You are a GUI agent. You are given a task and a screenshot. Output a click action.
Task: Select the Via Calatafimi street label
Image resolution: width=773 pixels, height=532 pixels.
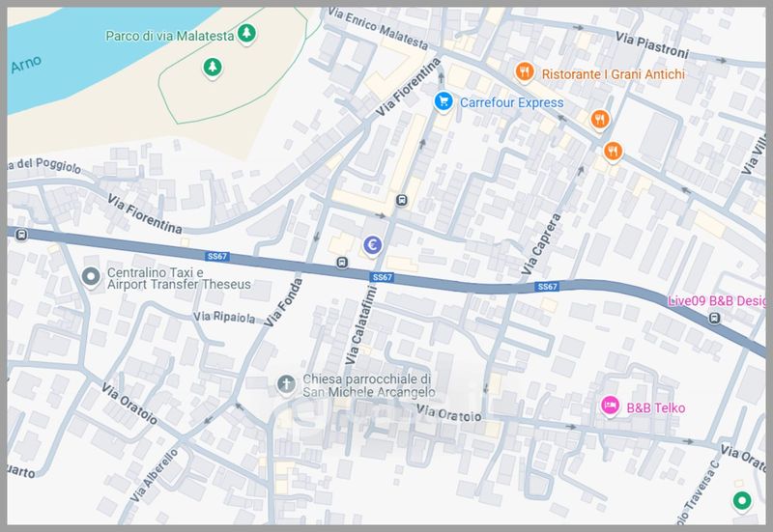[x=360, y=325]
